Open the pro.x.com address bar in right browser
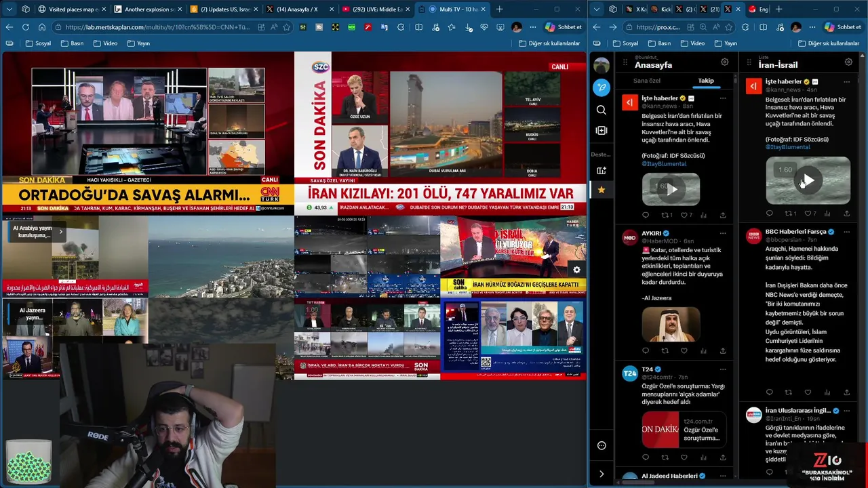The height and width of the screenshot is (488, 868). coord(680,27)
